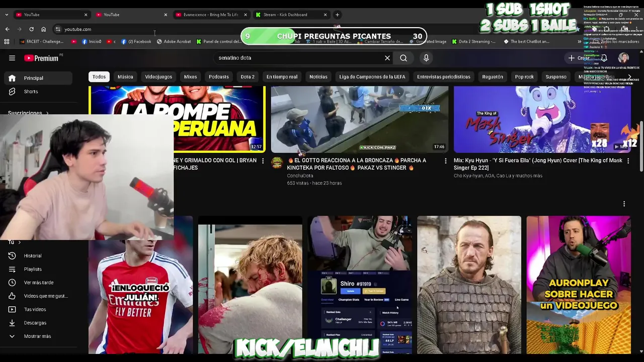The width and height of the screenshot is (644, 362).
Task: Go to browser home page
Action: (x=43, y=29)
